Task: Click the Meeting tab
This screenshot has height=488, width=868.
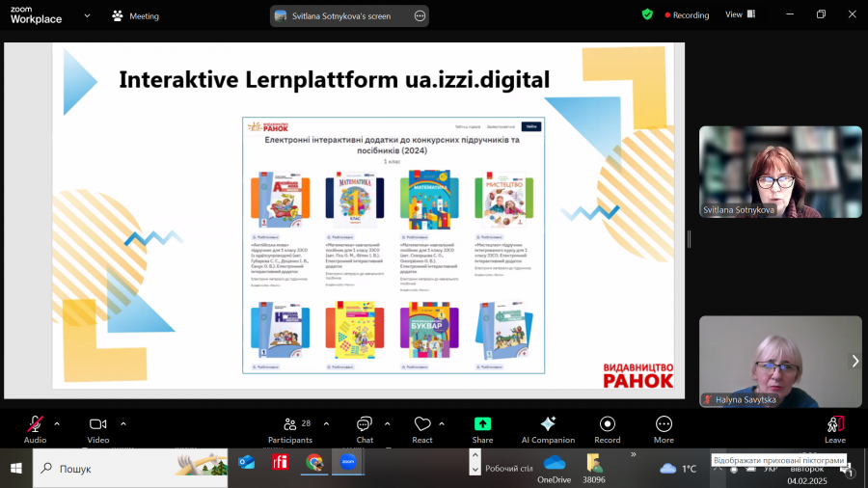Action: tap(136, 16)
